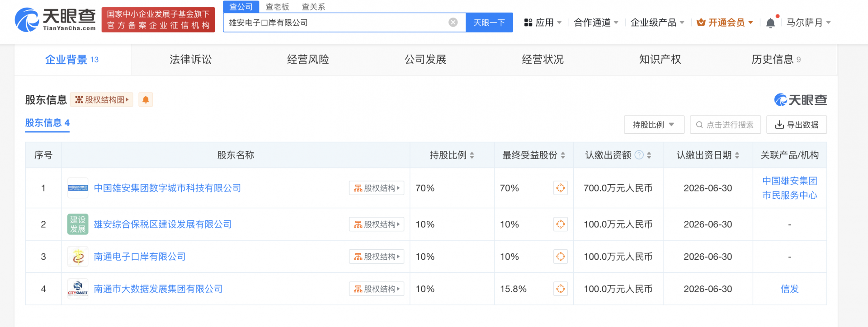Select the 查老板 search tab
Viewport: 868px width, 327px height.
277,7
